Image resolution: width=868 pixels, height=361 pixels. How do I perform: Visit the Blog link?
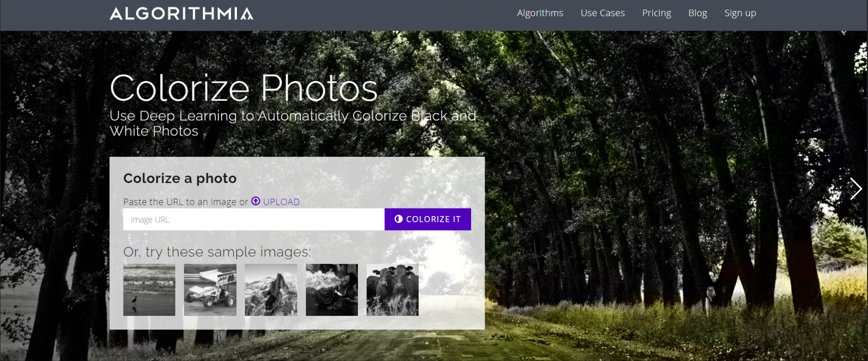pos(698,13)
